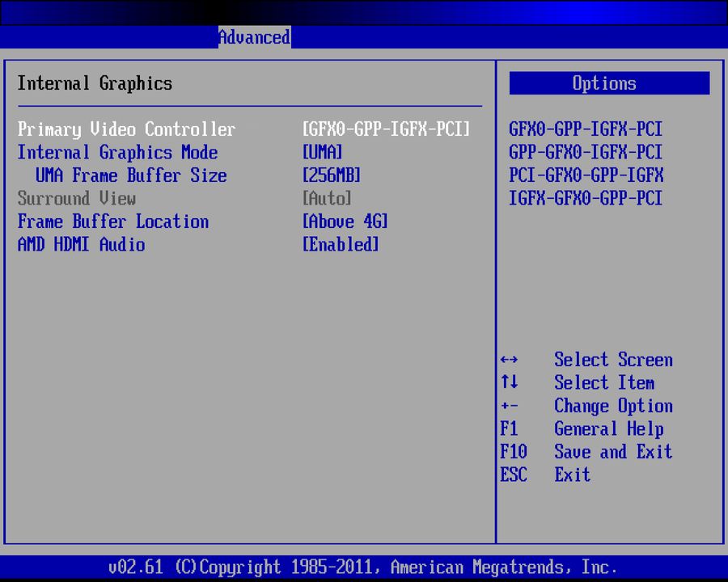Click the left-right arrows key icon
728x582 pixels.
510,360
